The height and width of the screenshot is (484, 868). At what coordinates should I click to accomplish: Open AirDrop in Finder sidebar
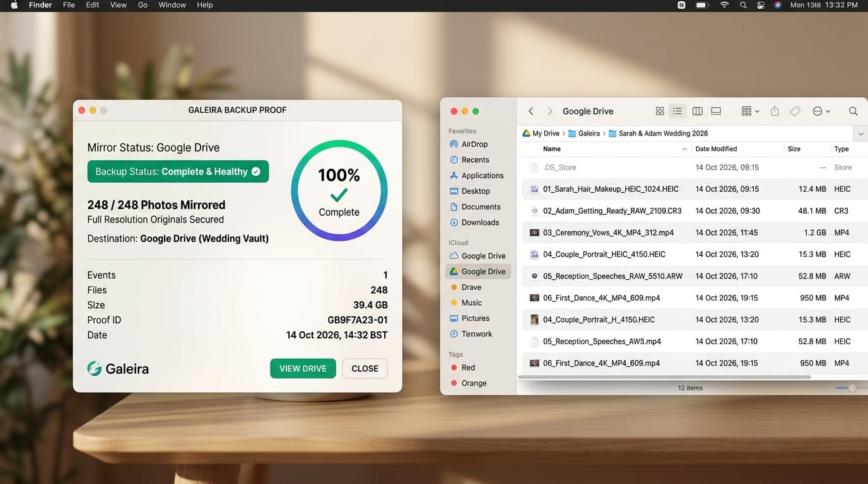tap(468, 144)
